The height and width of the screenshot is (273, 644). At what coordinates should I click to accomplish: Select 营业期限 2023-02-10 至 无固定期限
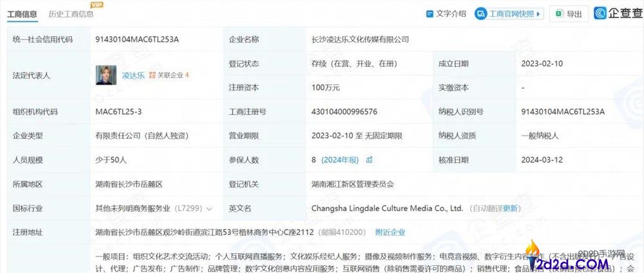click(357, 136)
